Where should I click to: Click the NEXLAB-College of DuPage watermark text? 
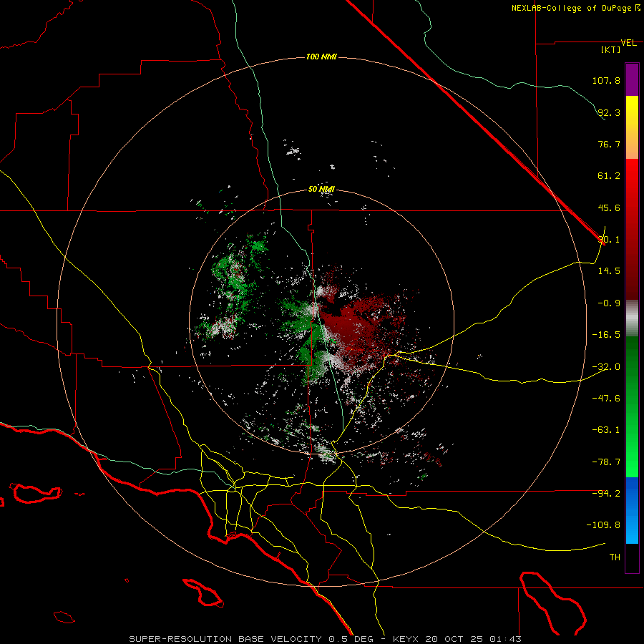tap(575, 8)
